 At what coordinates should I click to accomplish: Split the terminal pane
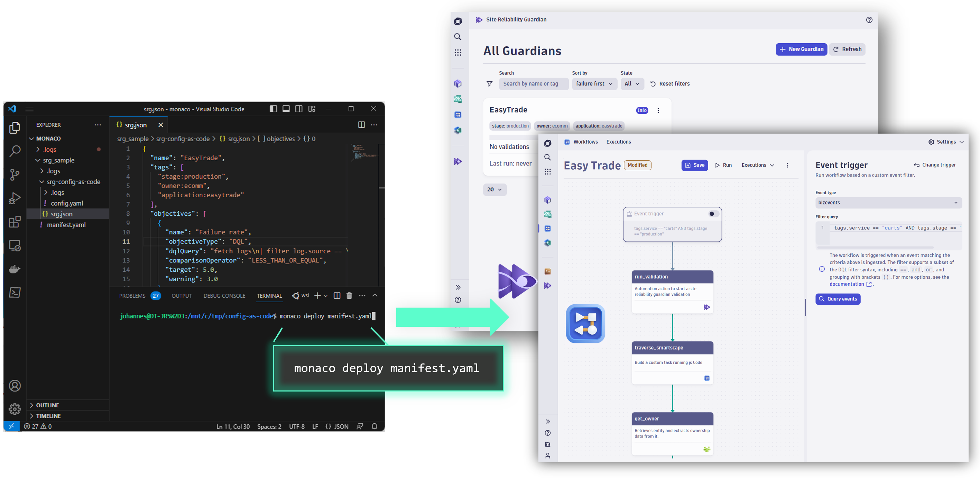click(337, 296)
